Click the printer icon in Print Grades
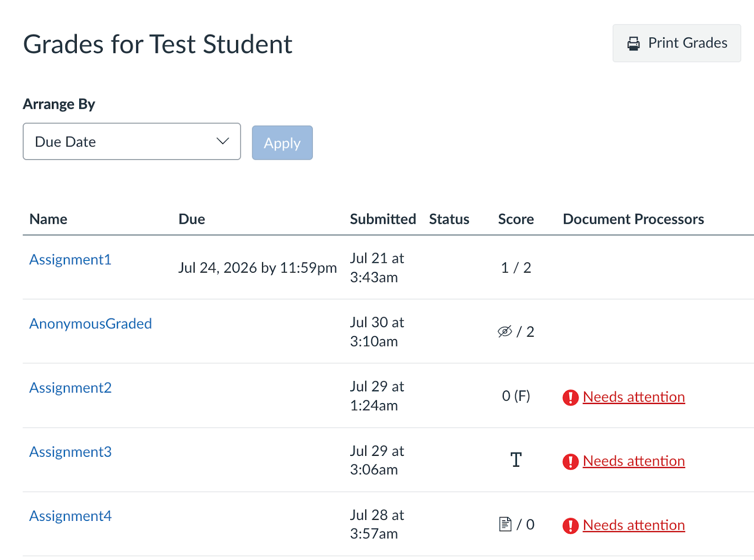The image size is (754, 560). point(634,43)
